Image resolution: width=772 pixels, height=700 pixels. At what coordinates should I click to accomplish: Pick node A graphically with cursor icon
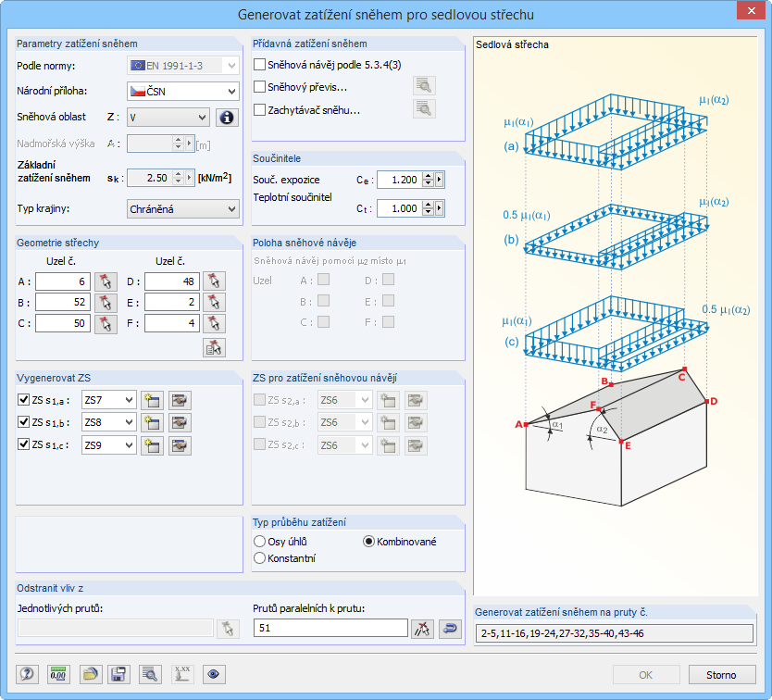(x=106, y=281)
